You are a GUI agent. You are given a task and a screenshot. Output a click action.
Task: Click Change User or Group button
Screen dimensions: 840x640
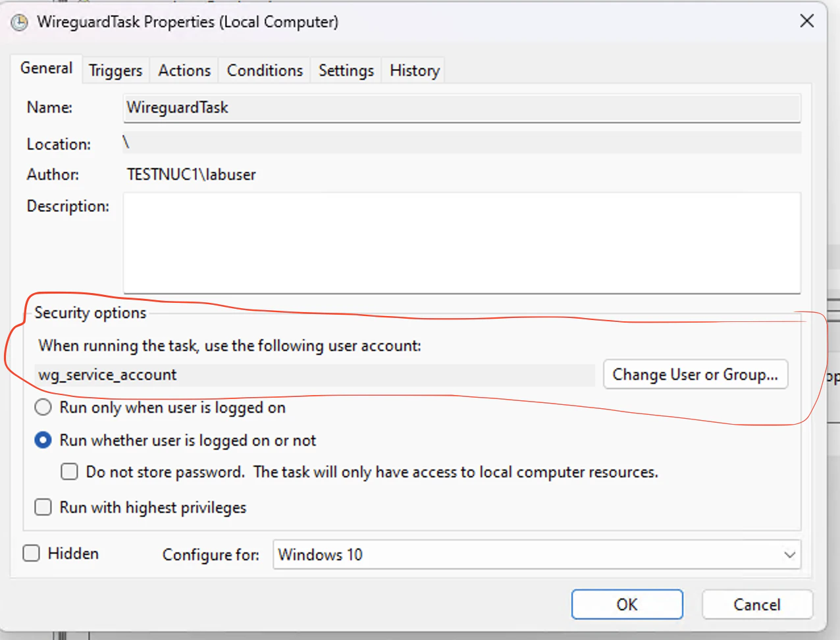click(x=695, y=374)
